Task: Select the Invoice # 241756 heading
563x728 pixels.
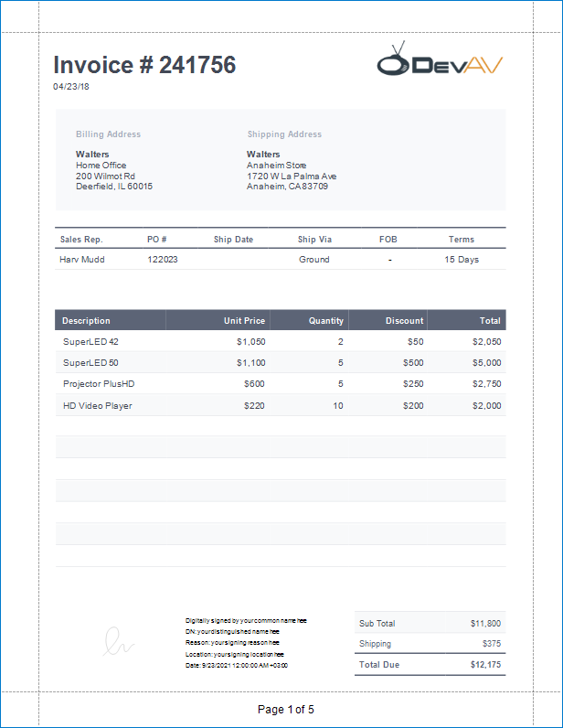Action: 144,65
